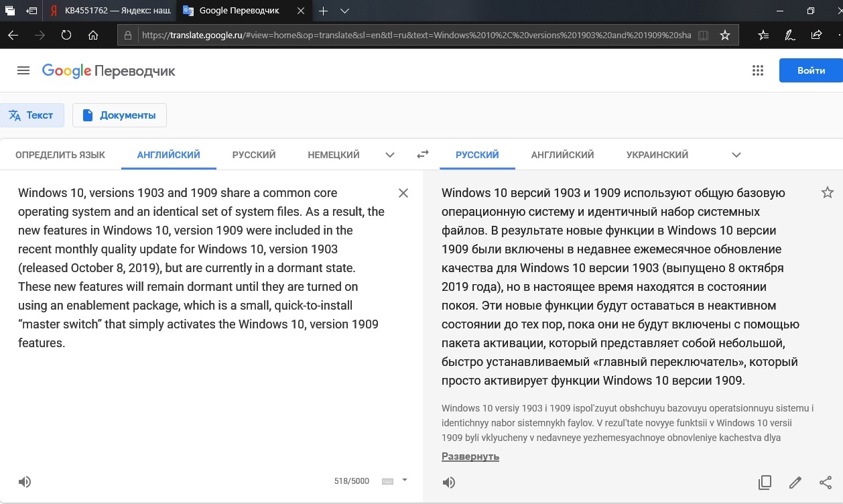Select АНГЛИЙСКИЙ as target language
Viewport: 843px width, 504px height.
coord(563,155)
